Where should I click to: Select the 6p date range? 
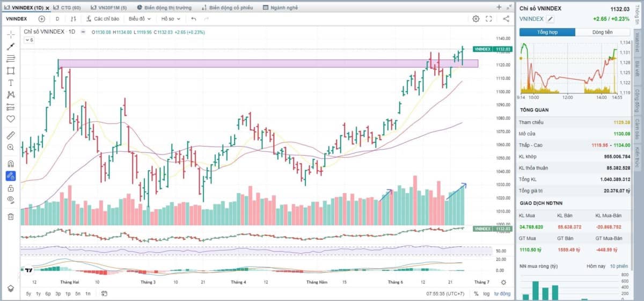[x=48, y=293]
